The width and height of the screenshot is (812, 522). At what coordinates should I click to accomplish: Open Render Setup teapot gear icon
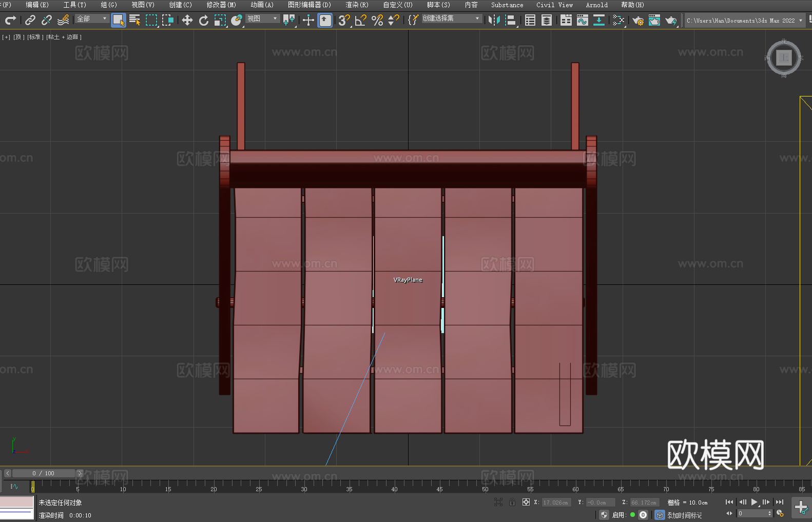[x=638, y=20]
